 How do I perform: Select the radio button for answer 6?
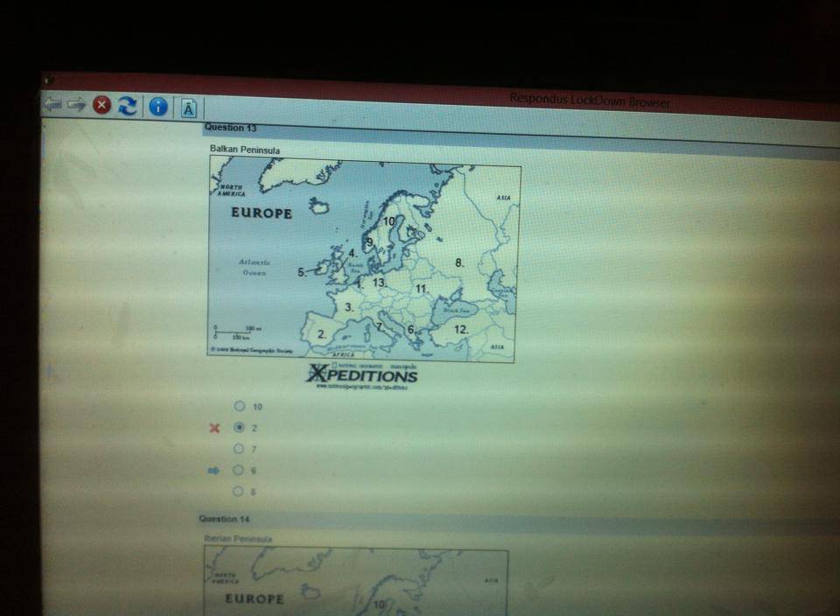coord(238,470)
